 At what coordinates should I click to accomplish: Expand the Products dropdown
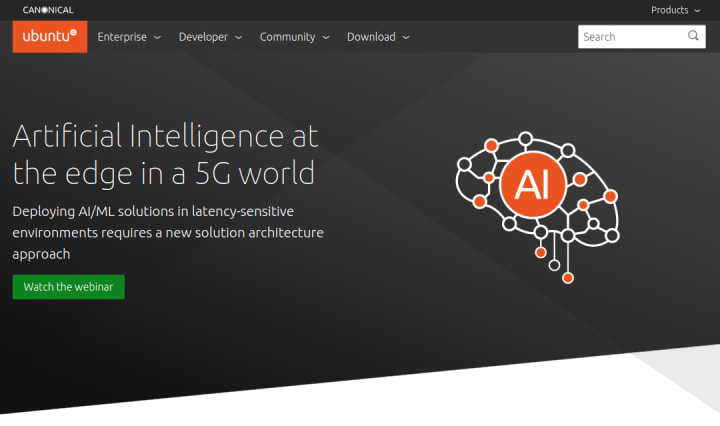coord(675,10)
